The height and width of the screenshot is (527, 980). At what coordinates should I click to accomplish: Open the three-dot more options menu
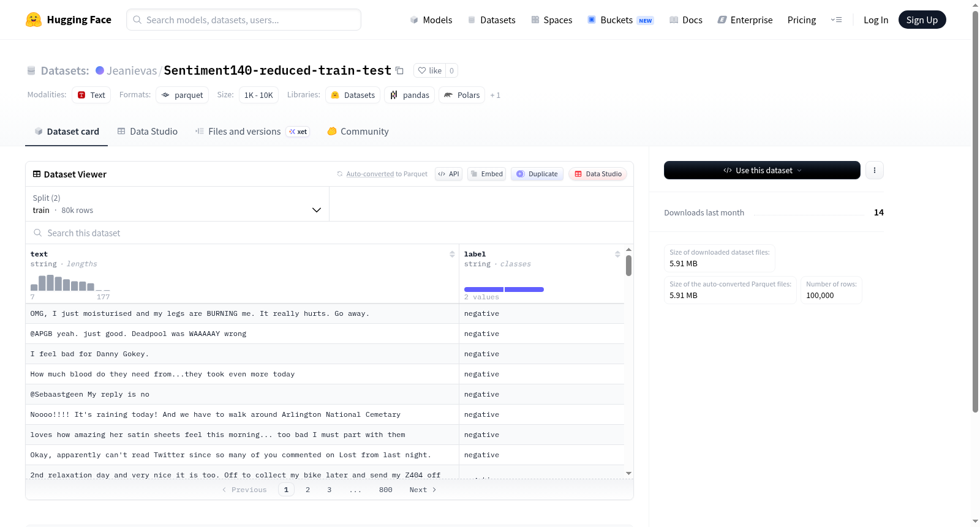coord(875,170)
